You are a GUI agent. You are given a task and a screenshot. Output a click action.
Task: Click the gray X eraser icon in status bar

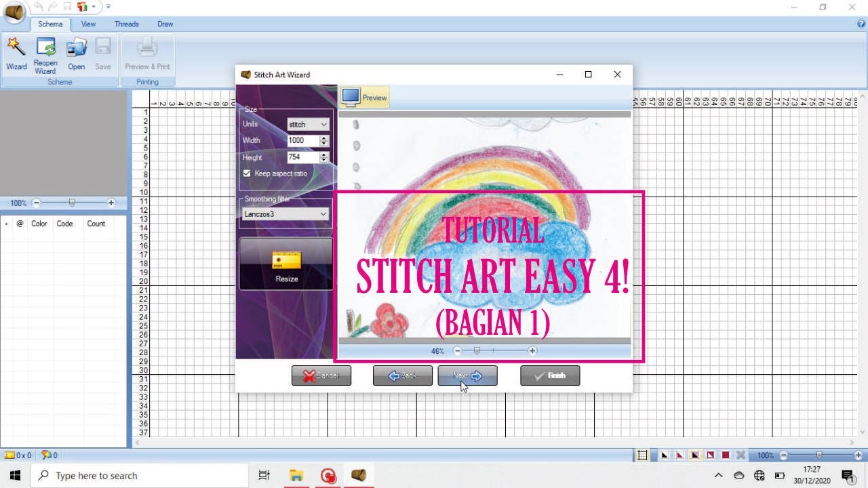pyautogui.click(x=741, y=455)
